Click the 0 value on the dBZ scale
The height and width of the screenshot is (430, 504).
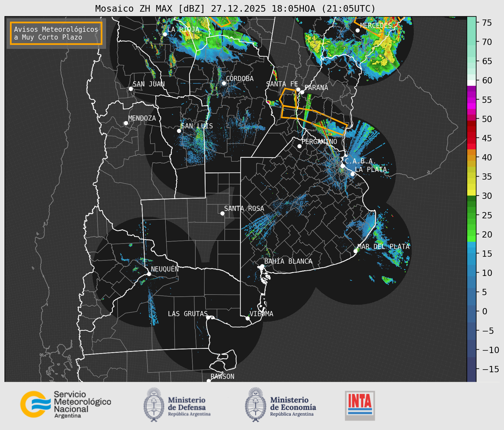pyautogui.click(x=485, y=311)
